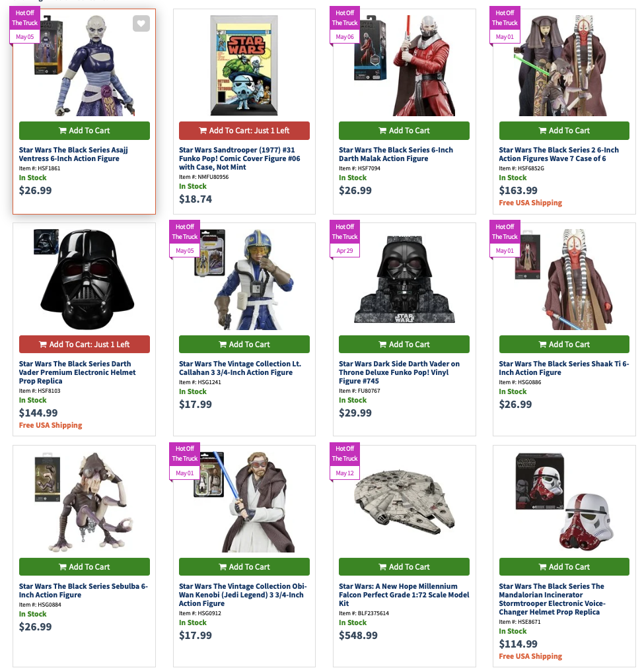The image size is (642, 672).
Task: Click the Apr 29 Hot Off The Truck badge on Darth Vader Throne
Action: click(x=344, y=239)
